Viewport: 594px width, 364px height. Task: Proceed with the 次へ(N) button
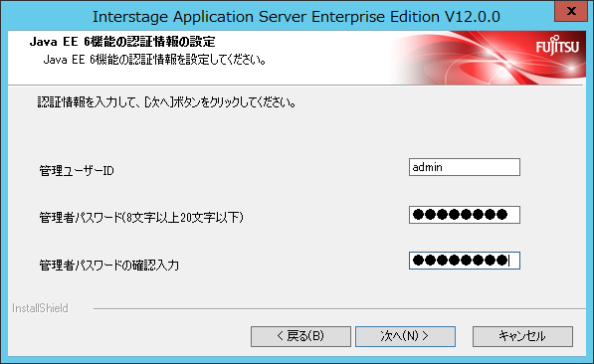(x=405, y=336)
